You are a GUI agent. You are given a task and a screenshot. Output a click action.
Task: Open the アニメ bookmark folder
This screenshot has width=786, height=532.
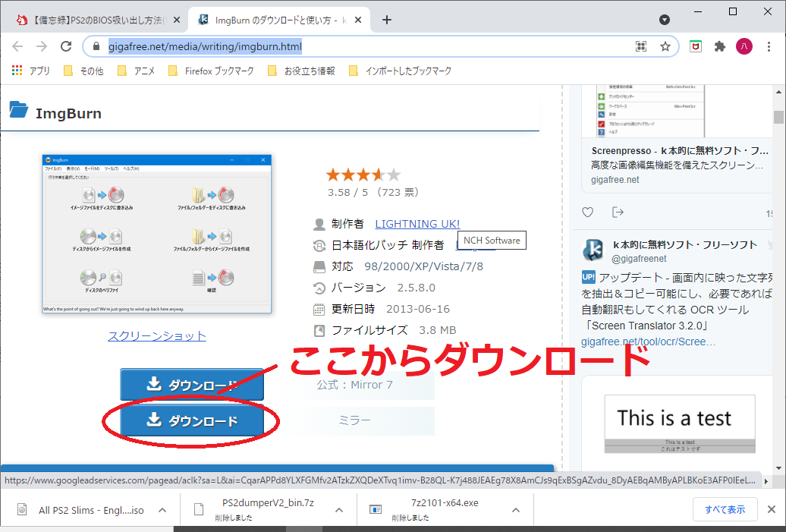click(136, 71)
